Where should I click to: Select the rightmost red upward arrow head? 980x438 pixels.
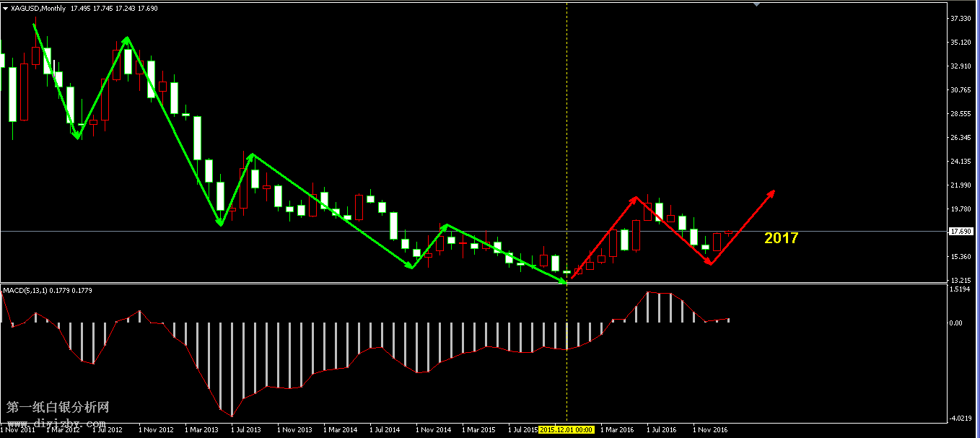click(x=771, y=193)
